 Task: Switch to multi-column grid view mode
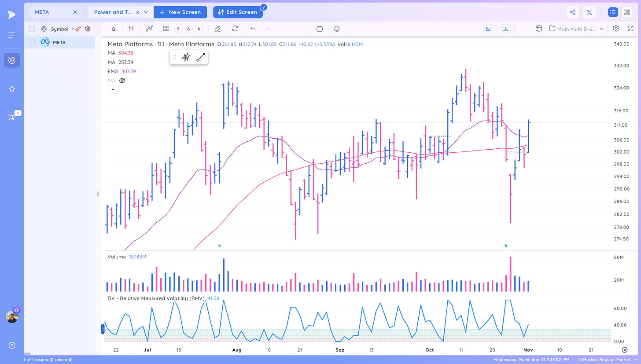tap(626, 12)
